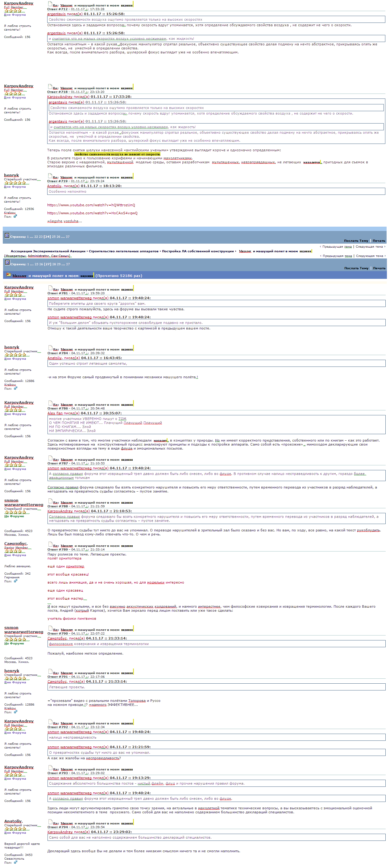This screenshot has height=868, width=390.
Task: Go to page 22 of the thread
Action: pyautogui.click(x=36, y=237)
